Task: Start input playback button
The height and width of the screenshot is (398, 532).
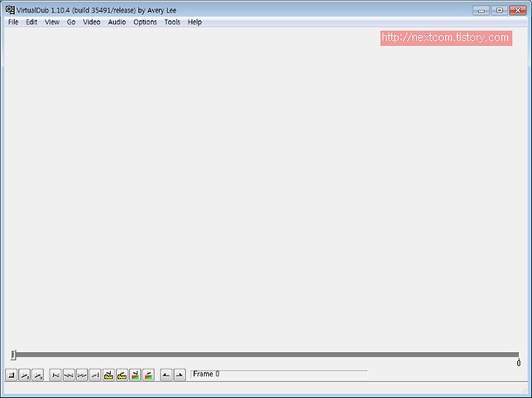Action: click(x=25, y=375)
